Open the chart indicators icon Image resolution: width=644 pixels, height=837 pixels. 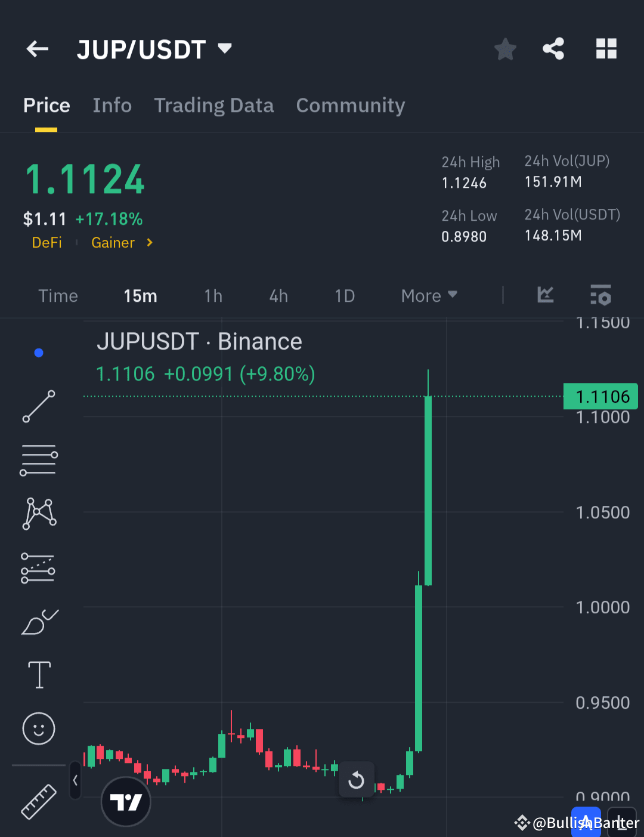(544, 295)
